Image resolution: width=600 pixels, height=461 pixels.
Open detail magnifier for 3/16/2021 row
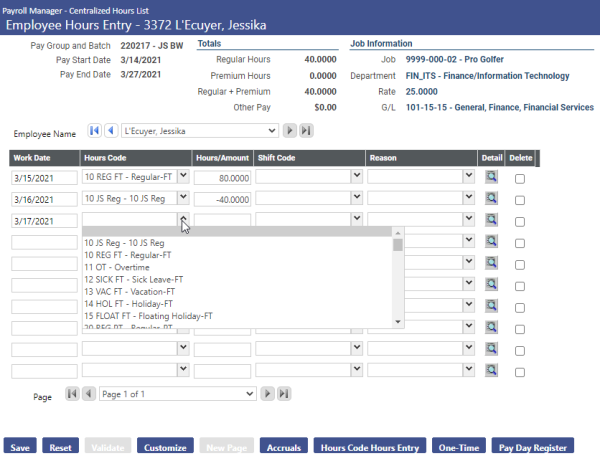point(491,198)
